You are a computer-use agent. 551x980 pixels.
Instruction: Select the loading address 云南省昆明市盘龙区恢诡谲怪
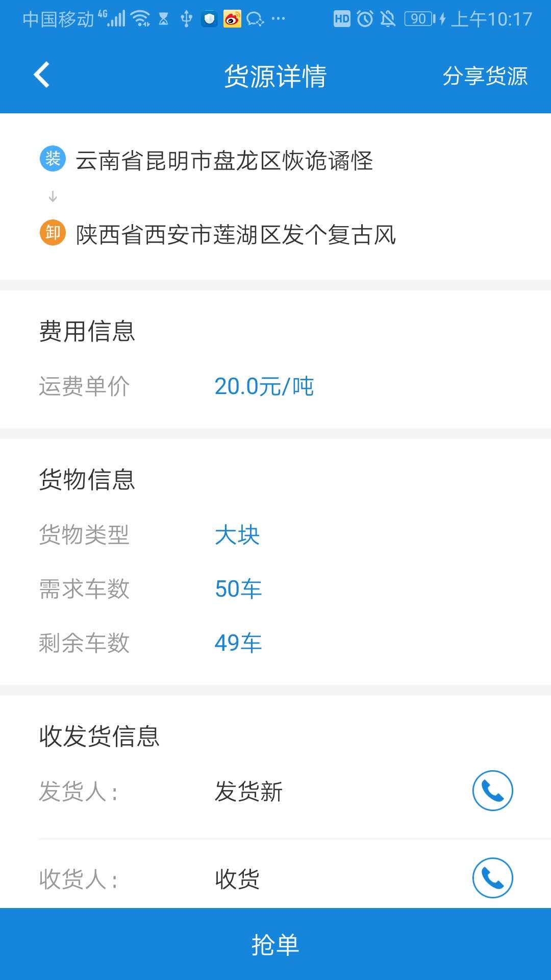[224, 160]
